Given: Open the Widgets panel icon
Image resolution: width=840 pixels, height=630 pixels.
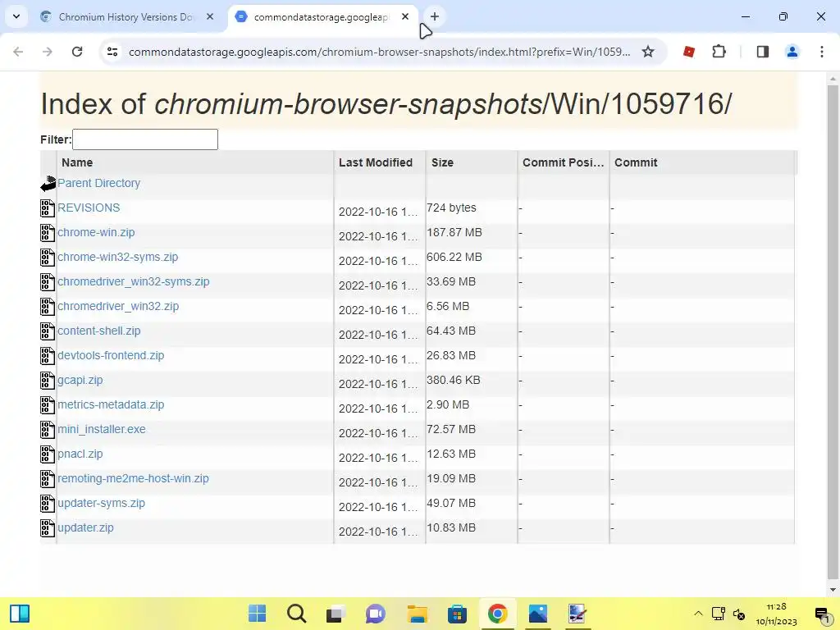Looking at the screenshot, I should tap(20, 614).
